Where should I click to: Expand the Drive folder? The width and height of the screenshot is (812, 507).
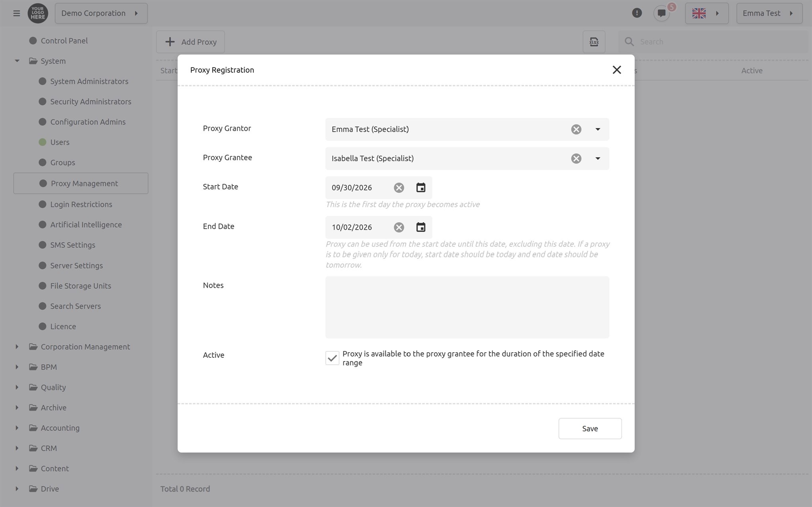coord(17,489)
